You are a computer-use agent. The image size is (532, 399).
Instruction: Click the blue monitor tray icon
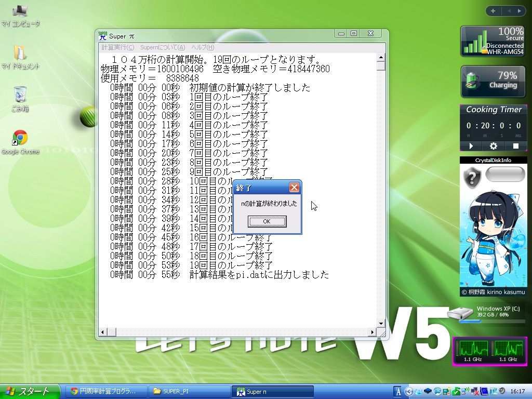click(484, 392)
